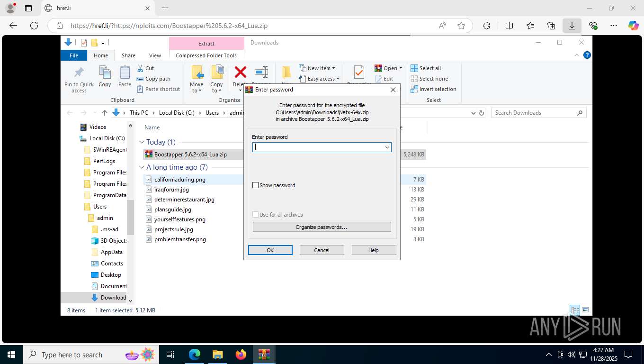Click Copy path in ribbon
The width and height of the screenshot is (644, 364).
pos(153,79)
